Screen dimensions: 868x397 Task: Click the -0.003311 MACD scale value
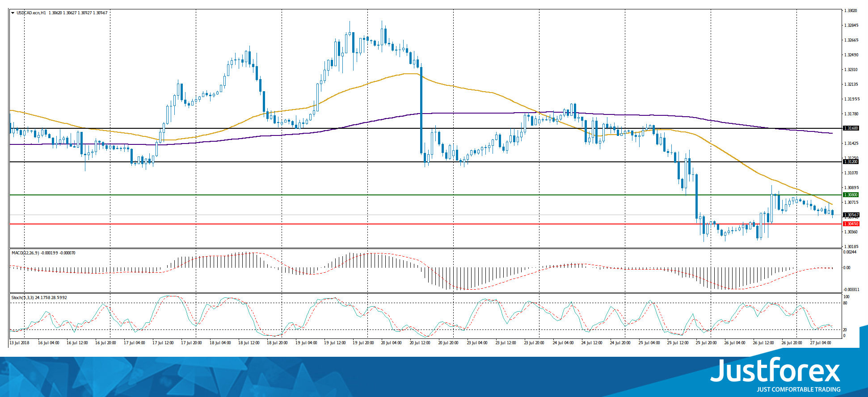pos(851,290)
